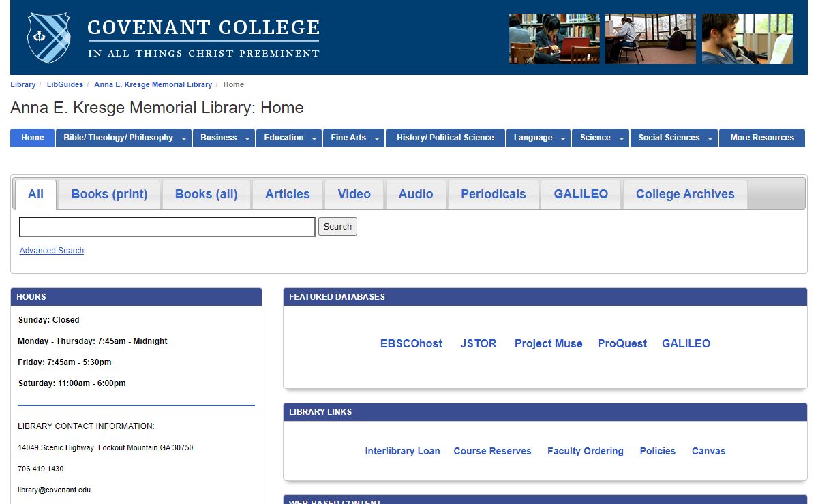The height and width of the screenshot is (504, 818).
Task: Expand the Fine Arts dropdown arrow
Action: click(377, 138)
